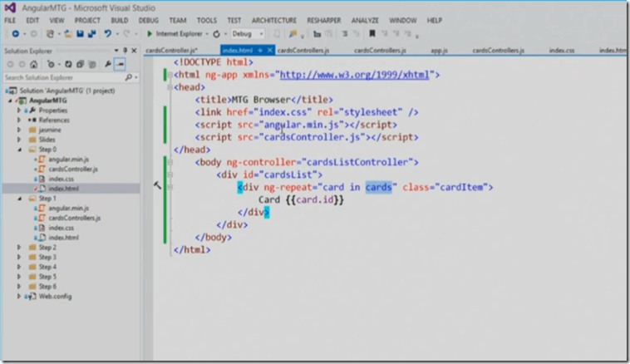Expand the Step 6 folder

(19, 287)
